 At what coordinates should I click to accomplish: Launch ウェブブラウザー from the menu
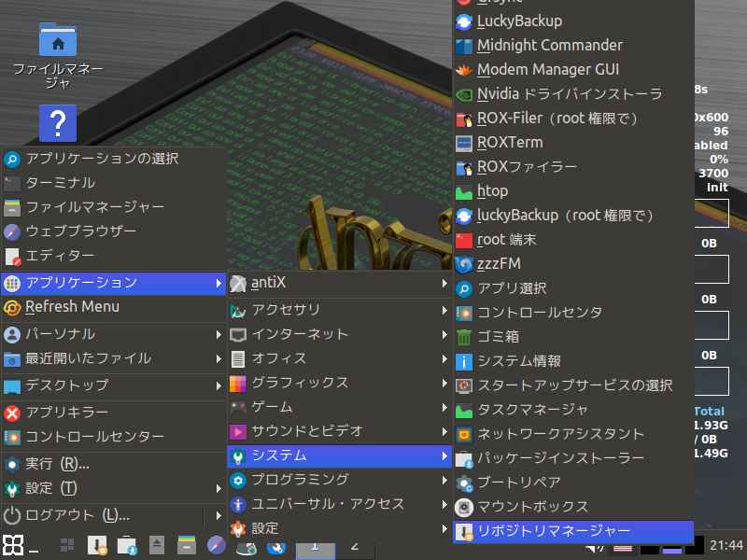(x=113, y=231)
